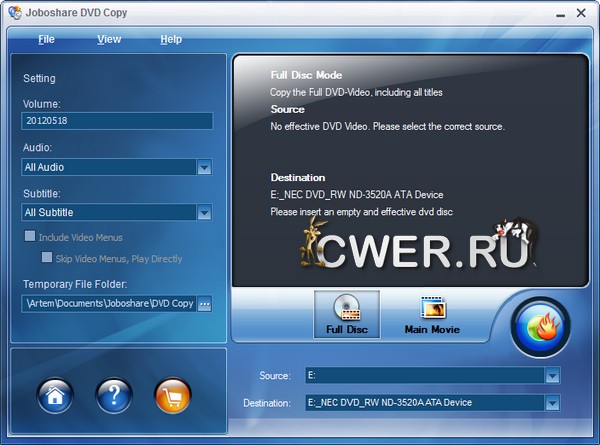Browse for temporary file folder using ellipsis button
Viewport: 600px width, 445px height.
pos(205,304)
